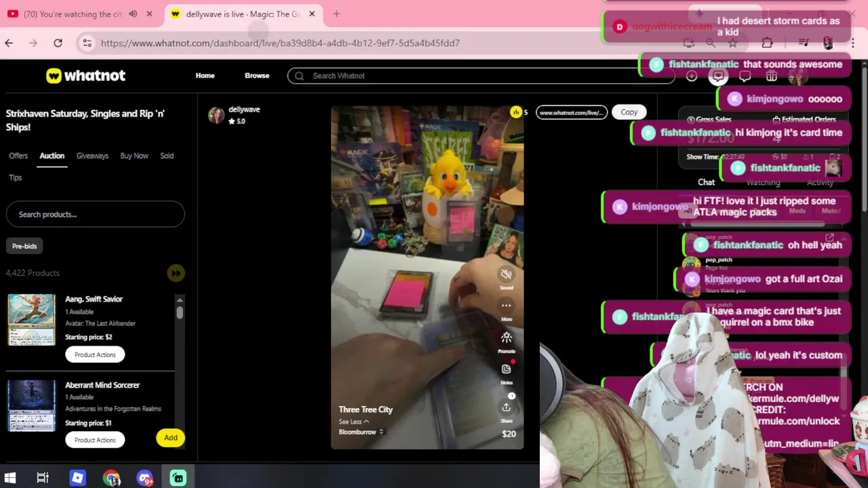Open the Aberrant Mind Sorcerer thumbnail
868x488 pixels.
[31, 405]
